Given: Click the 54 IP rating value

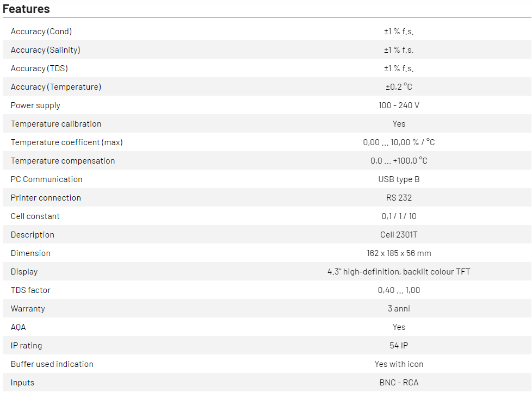Looking at the screenshot, I should click(x=399, y=346).
